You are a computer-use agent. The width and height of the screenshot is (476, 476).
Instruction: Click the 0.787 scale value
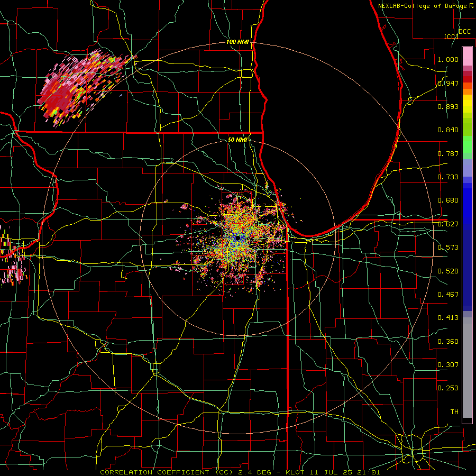click(448, 153)
